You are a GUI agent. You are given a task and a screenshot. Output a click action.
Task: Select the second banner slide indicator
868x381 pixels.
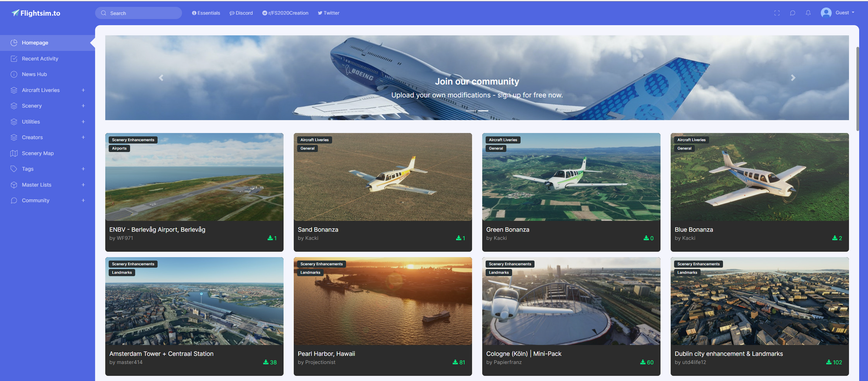click(x=483, y=111)
